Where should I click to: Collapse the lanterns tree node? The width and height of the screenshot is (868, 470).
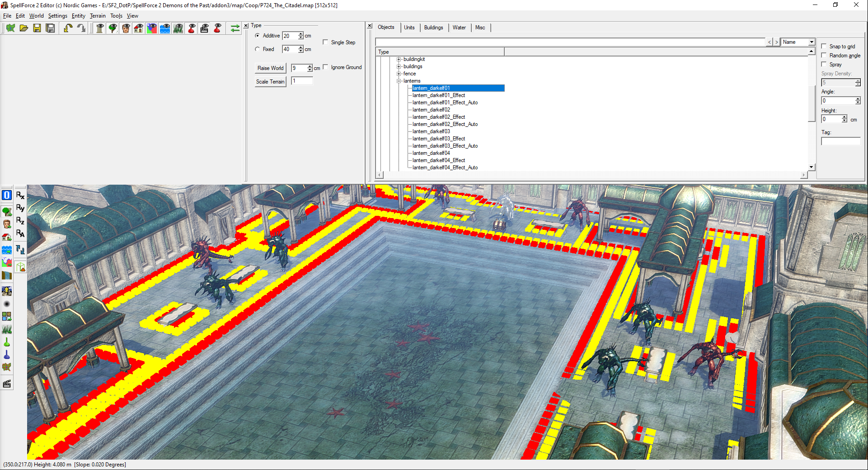399,81
